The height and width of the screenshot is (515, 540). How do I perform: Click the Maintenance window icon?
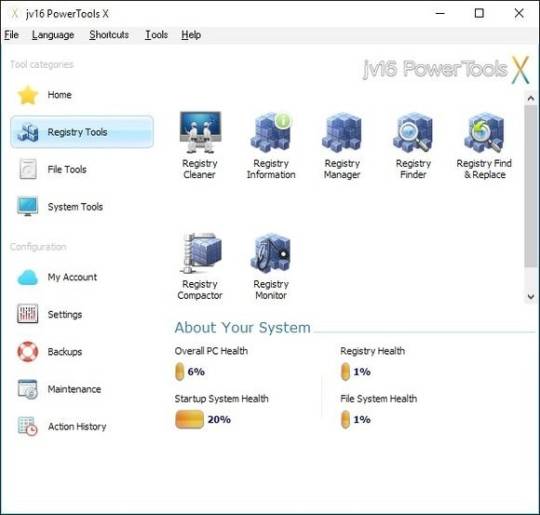(x=28, y=389)
